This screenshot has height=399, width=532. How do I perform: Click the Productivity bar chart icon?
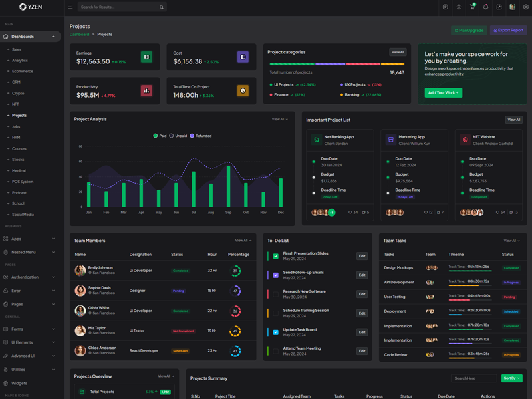[146, 90]
